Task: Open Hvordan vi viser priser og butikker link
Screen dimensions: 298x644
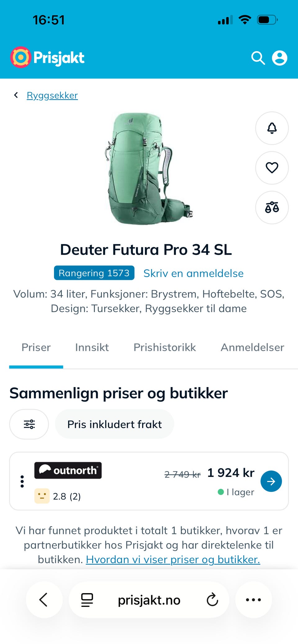Action: 173,559
